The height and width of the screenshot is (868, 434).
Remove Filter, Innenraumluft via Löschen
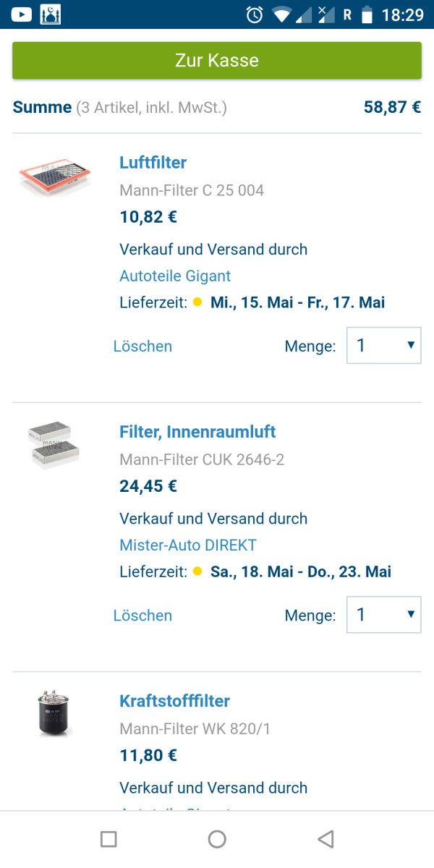[x=142, y=616]
